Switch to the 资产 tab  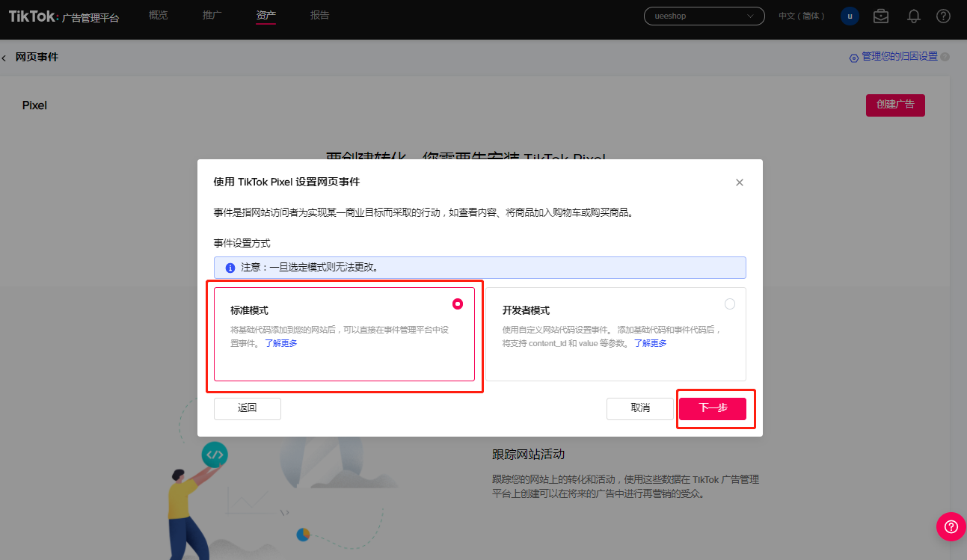265,16
